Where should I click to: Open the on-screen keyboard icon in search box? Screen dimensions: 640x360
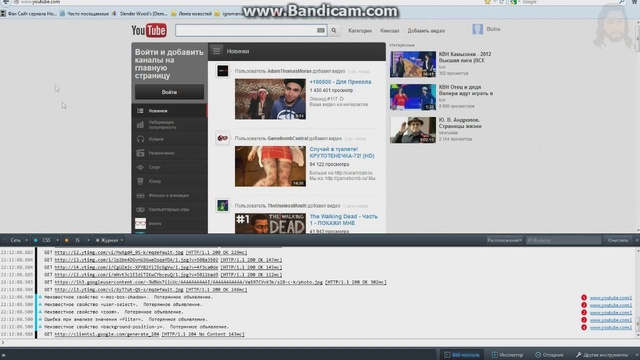[x=321, y=30]
